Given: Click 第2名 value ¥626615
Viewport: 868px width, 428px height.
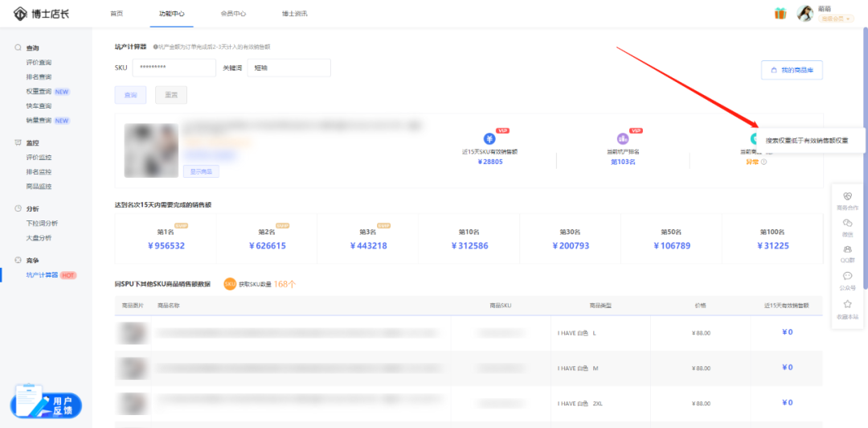Looking at the screenshot, I should point(268,245).
